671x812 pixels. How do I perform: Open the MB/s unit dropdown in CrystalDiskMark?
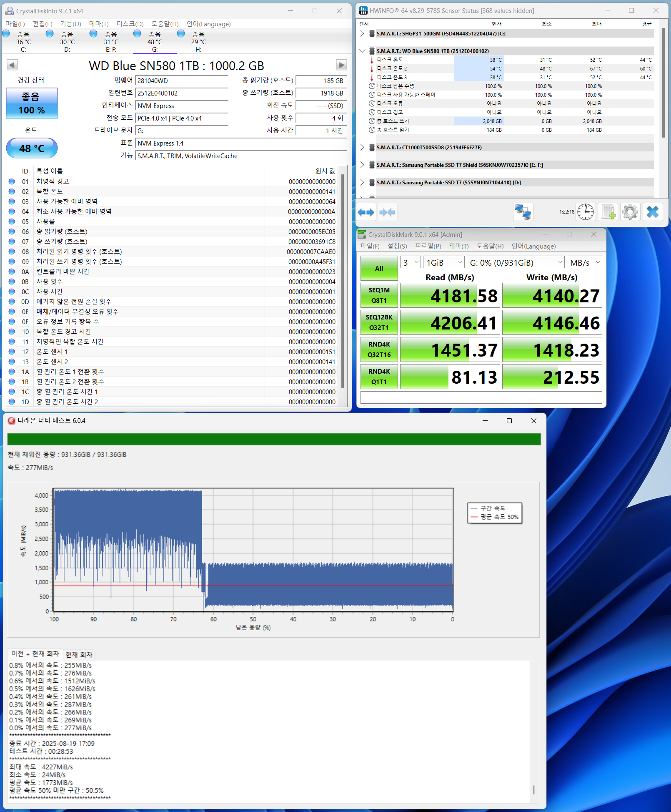pos(585,262)
